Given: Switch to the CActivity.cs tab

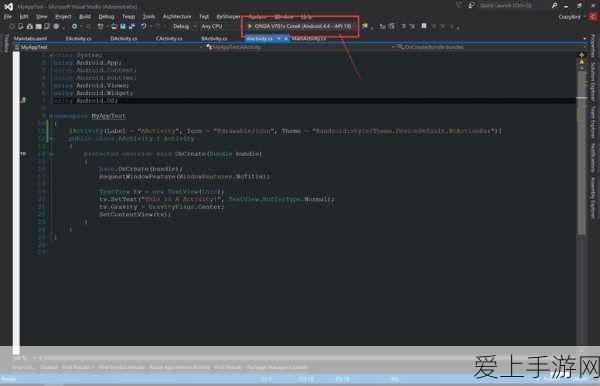Looking at the screenshot, I should pos(169,39).
